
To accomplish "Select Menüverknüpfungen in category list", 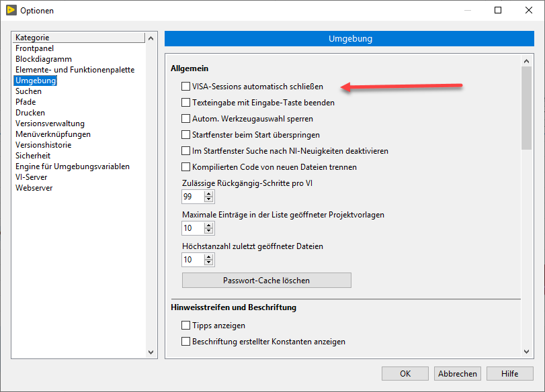I will point(53,134).
